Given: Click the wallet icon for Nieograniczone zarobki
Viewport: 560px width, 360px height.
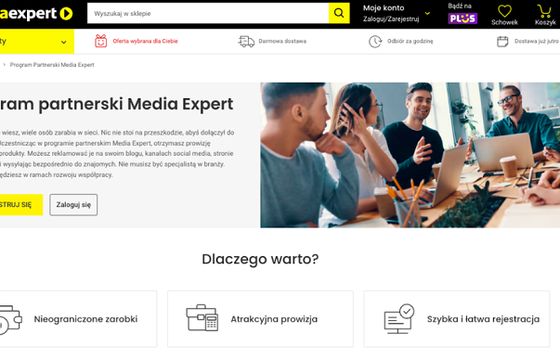Looking at the screenshot, I should click(x=10, y=320).
